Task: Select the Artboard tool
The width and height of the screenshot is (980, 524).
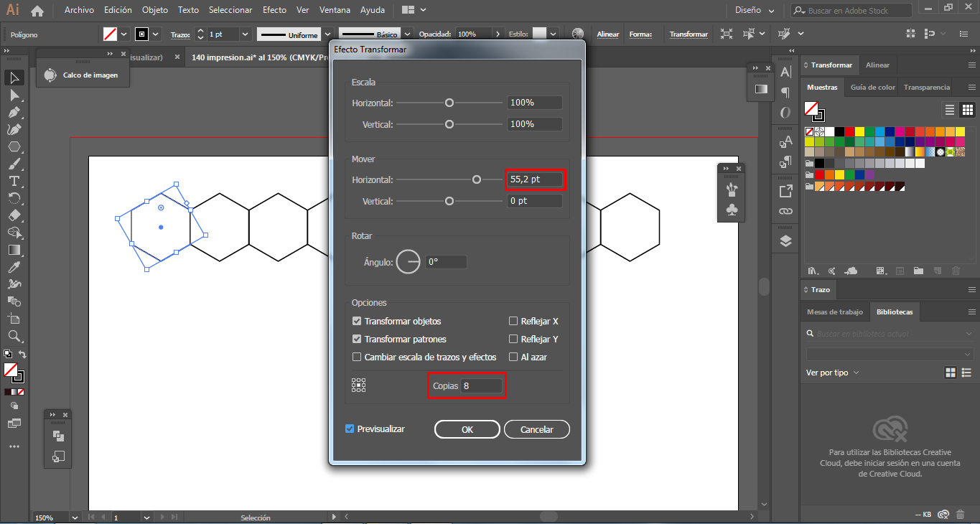Action: (14, 319)
